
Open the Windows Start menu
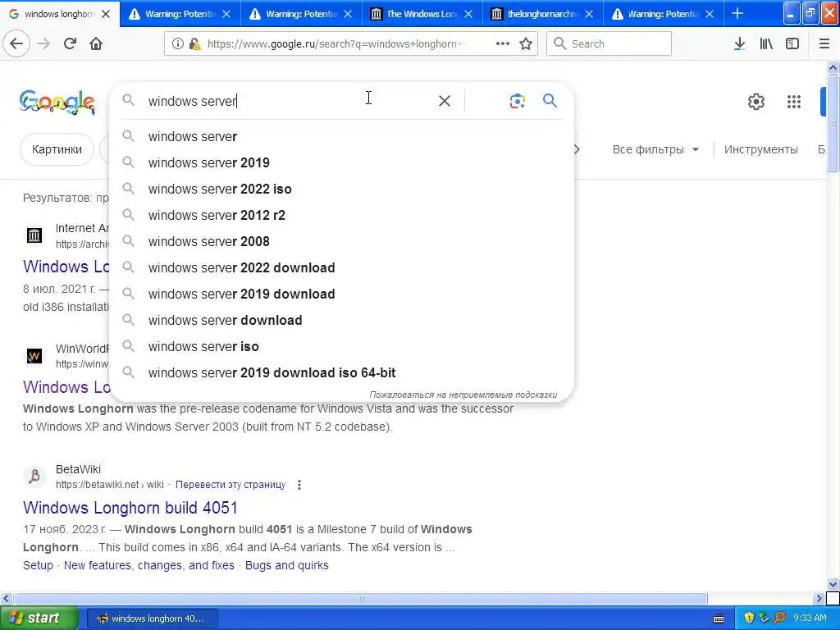[39, 619]
